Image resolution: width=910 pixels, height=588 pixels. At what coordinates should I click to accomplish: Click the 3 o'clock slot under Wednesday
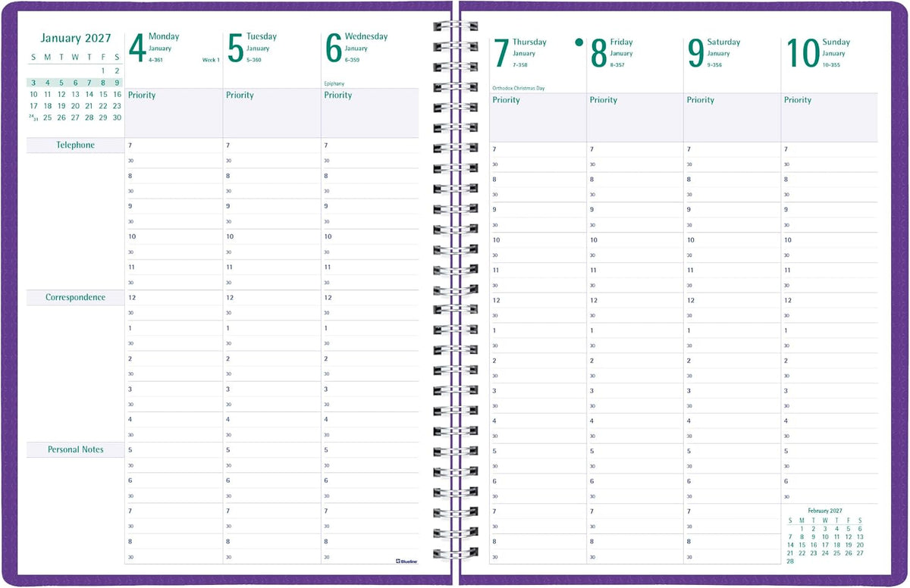pyautogui.click(x=370, y=389)
